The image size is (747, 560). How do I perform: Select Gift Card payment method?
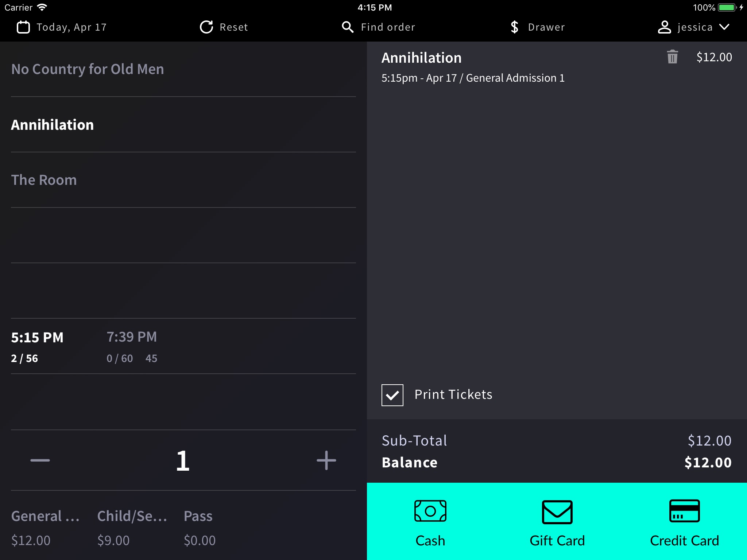tap(557, 521)
